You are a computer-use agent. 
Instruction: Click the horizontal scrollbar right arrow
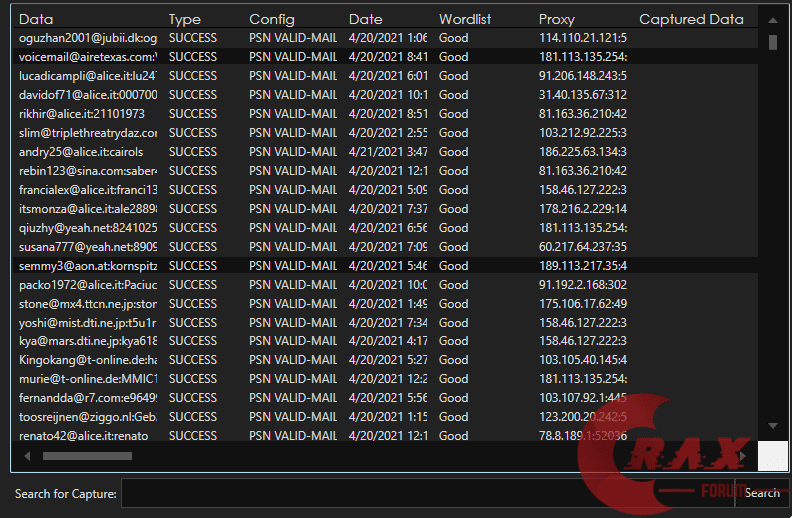point(742,456)
